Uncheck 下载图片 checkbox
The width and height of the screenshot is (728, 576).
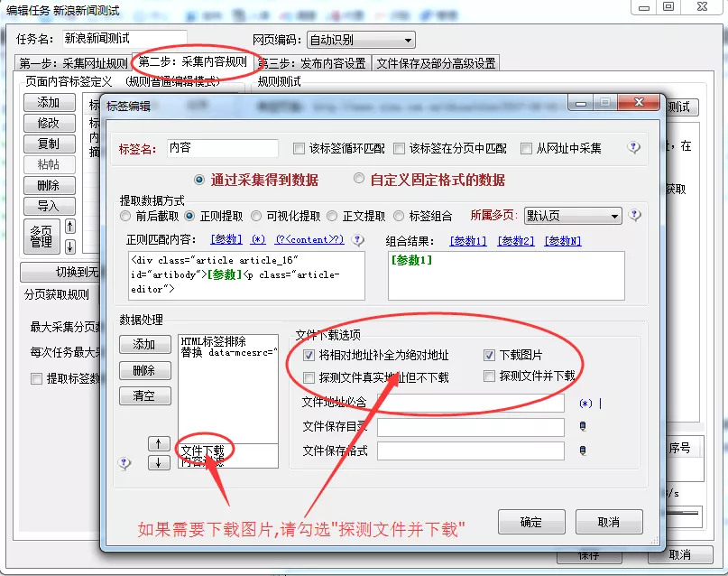490,356
